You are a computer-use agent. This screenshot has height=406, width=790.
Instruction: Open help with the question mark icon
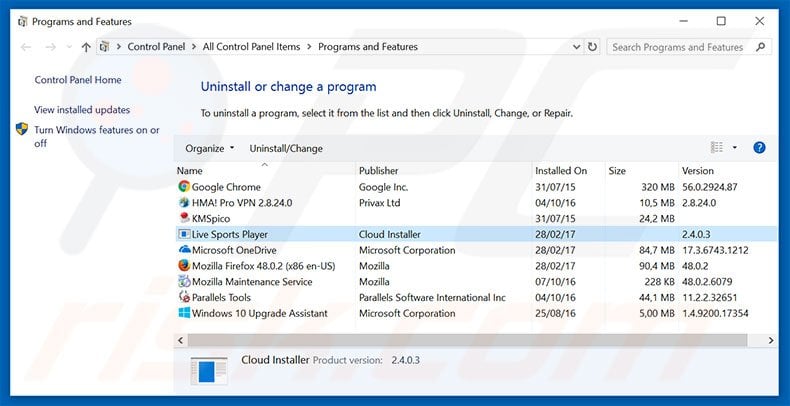click(759, 148)
